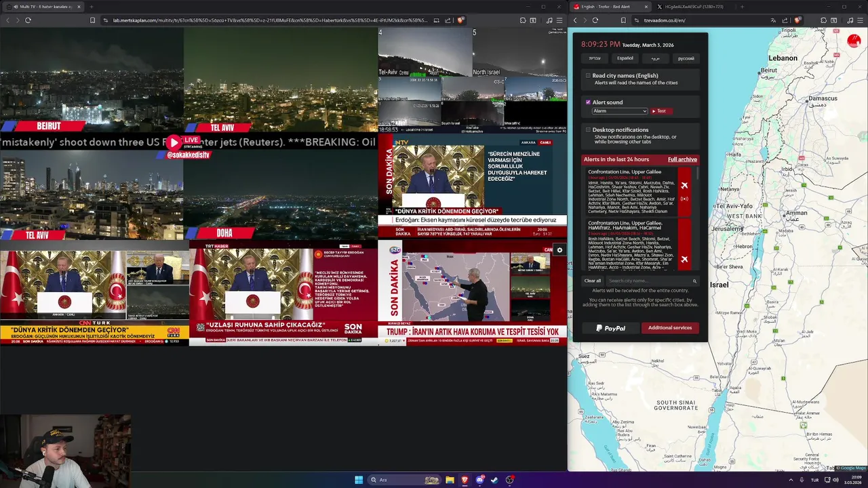The width and height of the screenshot is (868, 488).
Task: Switch site language to Español
Action: point(625,58)
